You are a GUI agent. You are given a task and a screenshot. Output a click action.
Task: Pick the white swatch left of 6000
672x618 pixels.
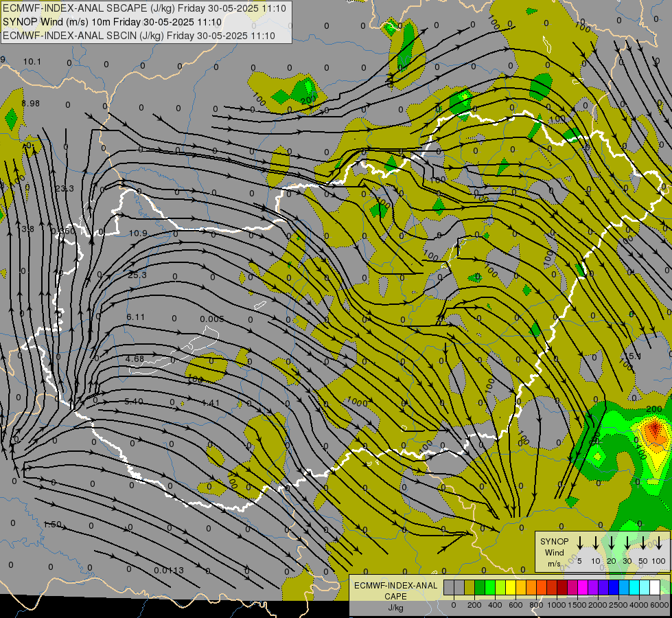point(654,587)
